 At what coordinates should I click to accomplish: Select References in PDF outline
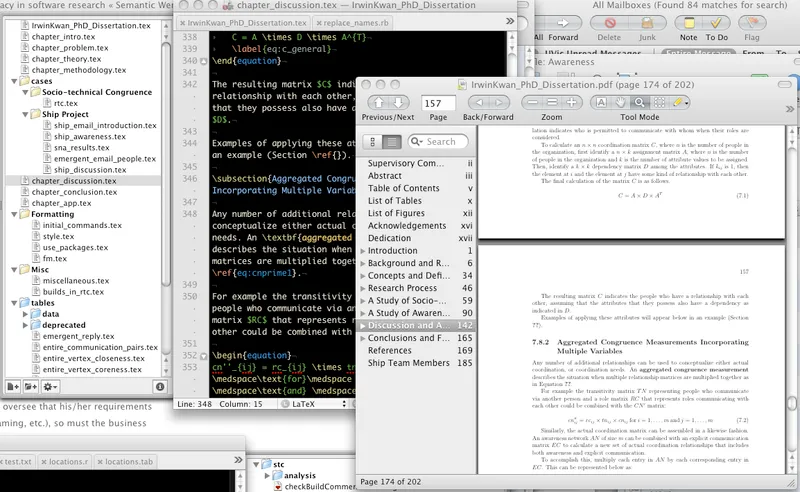[389, 351]
